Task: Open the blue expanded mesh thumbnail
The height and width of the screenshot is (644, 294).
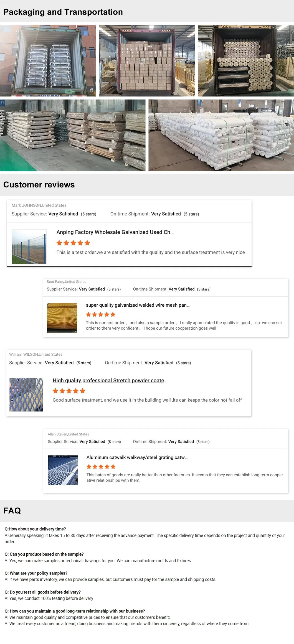Action: (x=26, y=394)
